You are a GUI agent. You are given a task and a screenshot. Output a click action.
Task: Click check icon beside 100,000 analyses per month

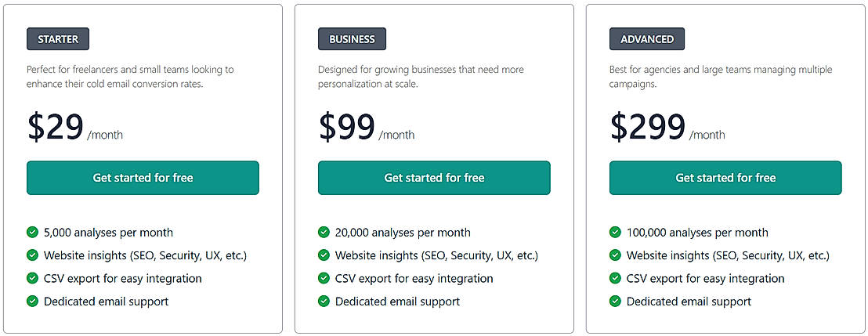(615, 232)
